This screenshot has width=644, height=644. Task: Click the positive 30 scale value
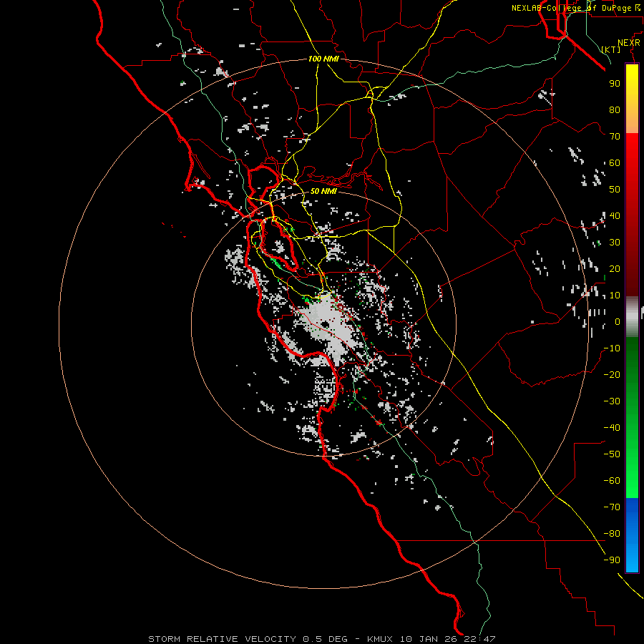coord(615,243)
